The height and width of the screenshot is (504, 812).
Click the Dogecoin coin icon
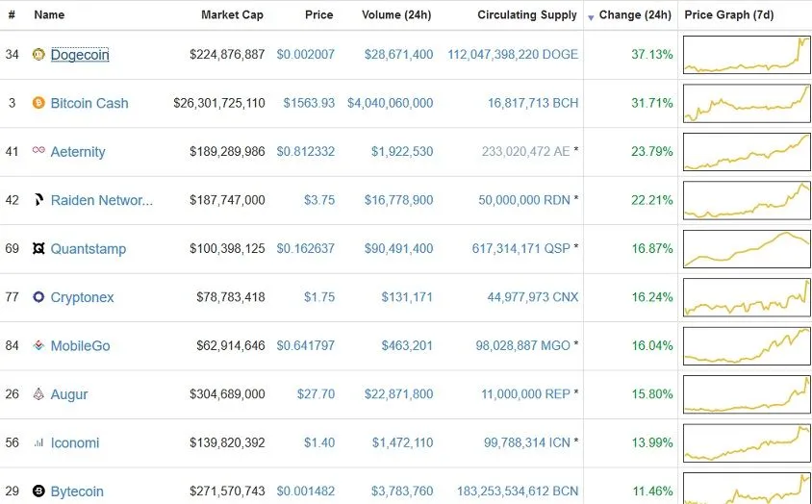[x=38, y=54]
